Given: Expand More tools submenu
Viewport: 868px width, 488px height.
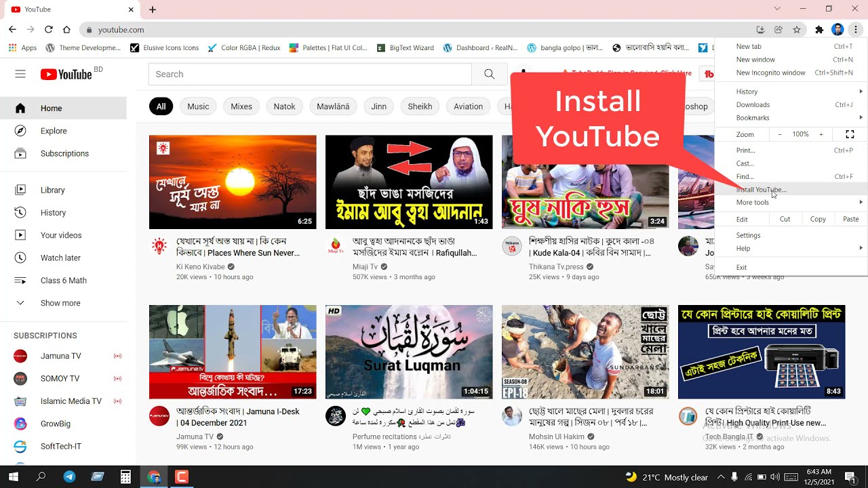Looking at the screenshot, I should tap(792, 202).
